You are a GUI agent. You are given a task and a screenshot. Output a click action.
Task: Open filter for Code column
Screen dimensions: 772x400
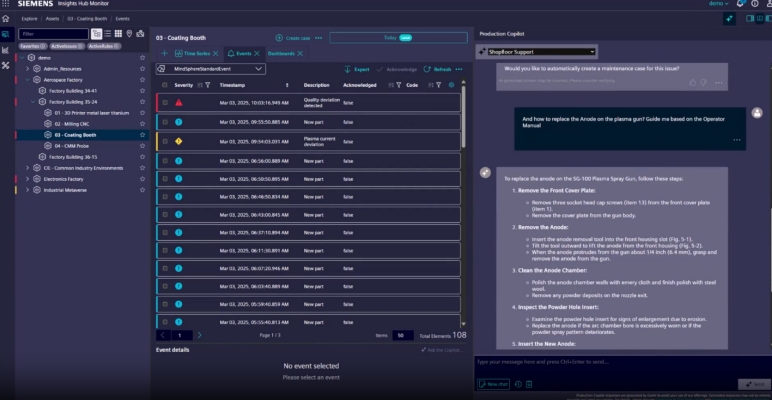click(x=438, y=85)
